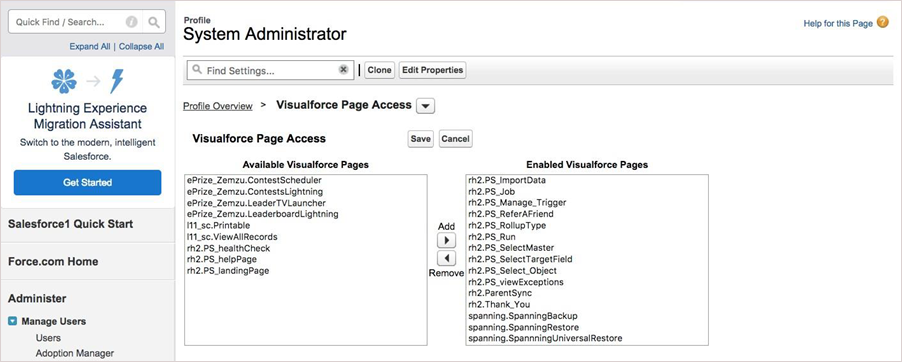The image size is (902, 362).
Task: Select rh2.PS_helpPage in available list
Action: tap(305, 260)
